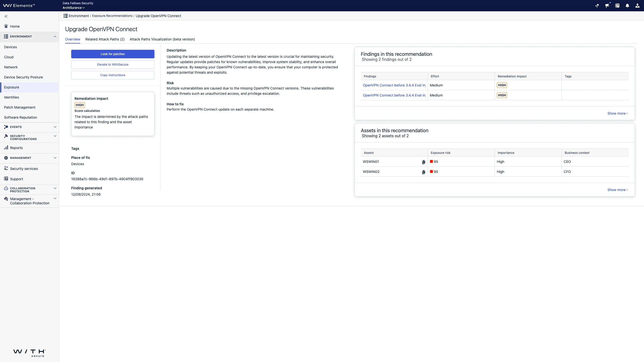Image resolution: width=644 pixels, height=362 pixels.
Task: Click Show more under Assets table
Action: click(x=617, y=190)
